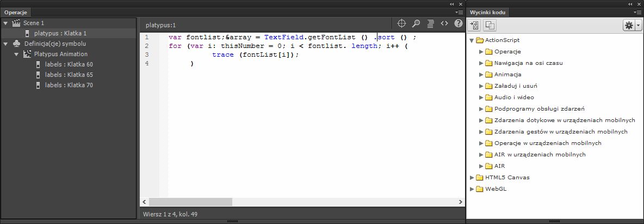
Task: Expand the Operacje snippets folder
Action: [x=481, y=51]
